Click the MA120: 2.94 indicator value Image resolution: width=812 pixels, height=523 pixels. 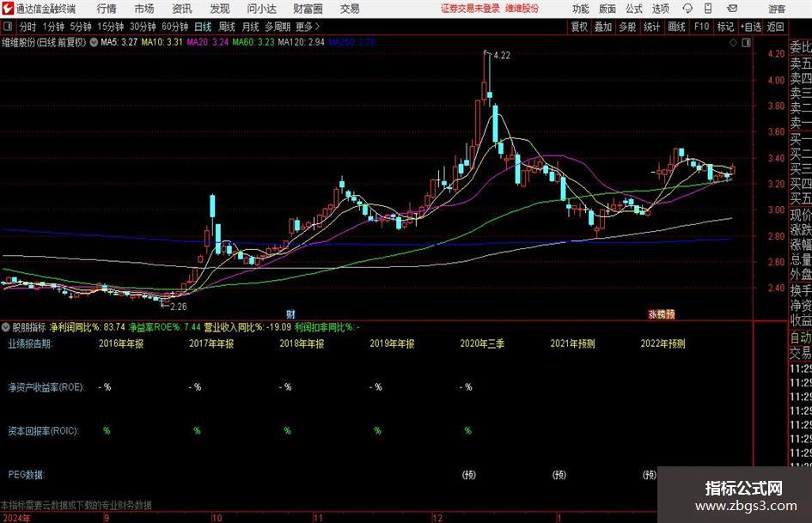coord(302,42)
